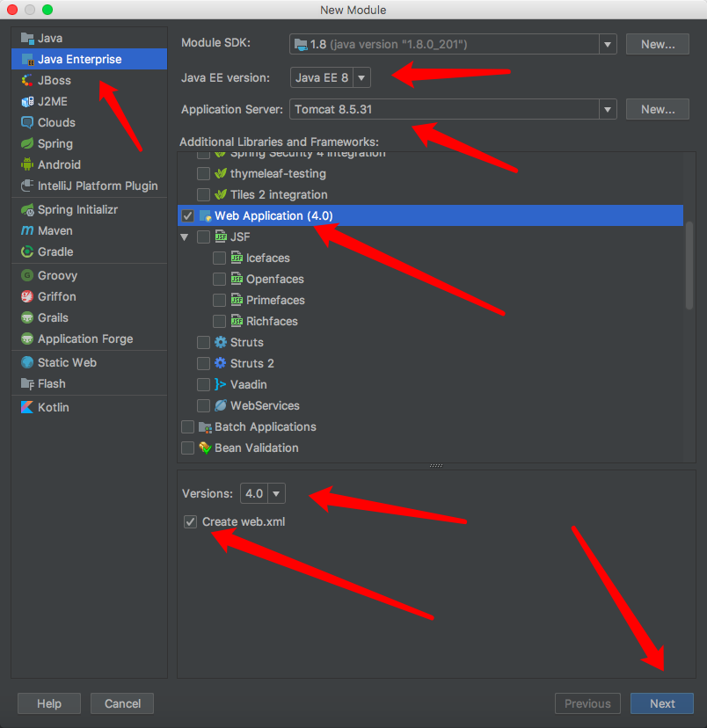
Task: Check the Openfaces checkbox
Action: [x=219, y=279]
